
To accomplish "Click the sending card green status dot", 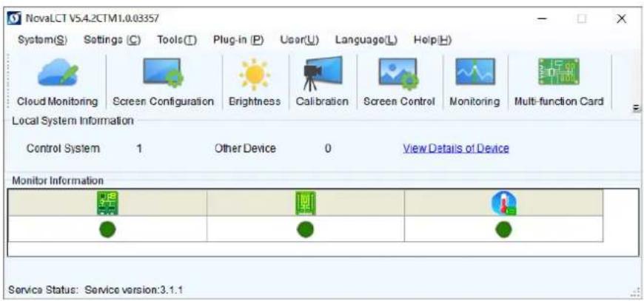I will (x=107, y=229).
